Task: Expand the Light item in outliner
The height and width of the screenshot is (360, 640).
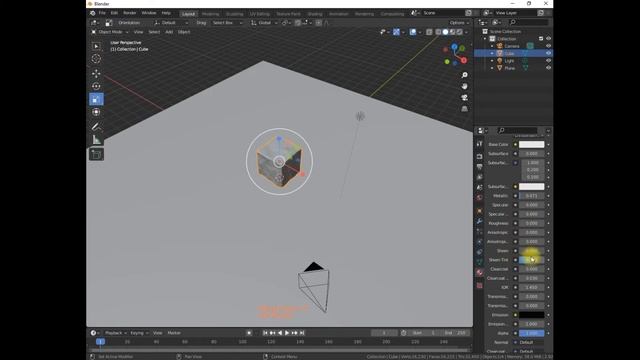Action: (x=492, y=61)
